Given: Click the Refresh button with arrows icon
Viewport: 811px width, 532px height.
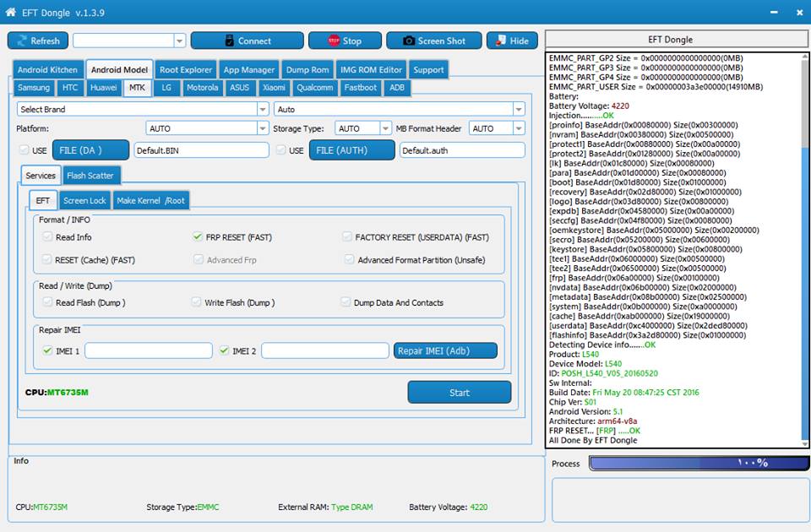Looking at the screenshot, I should click(38, 41).
